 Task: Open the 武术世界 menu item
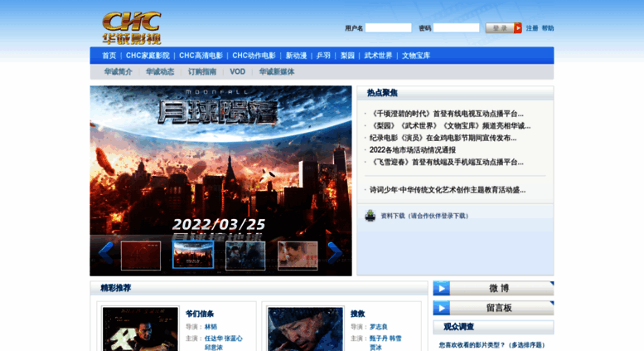[378, 56]
